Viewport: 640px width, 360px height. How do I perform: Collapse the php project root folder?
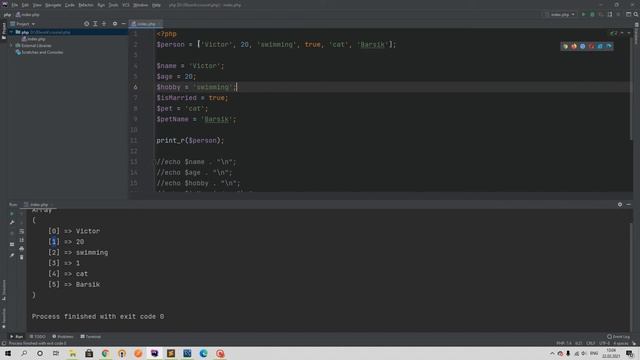12,32
